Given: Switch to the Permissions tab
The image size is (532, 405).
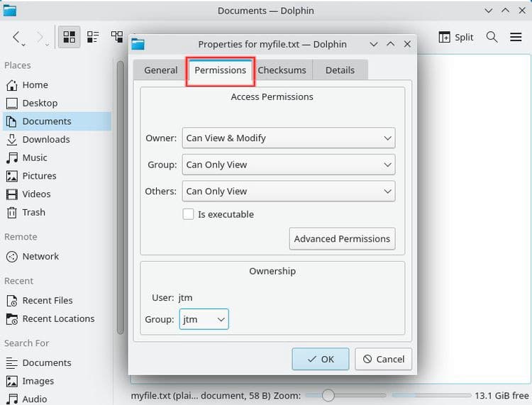Looking at the screenshot, I should click(220, 70).
